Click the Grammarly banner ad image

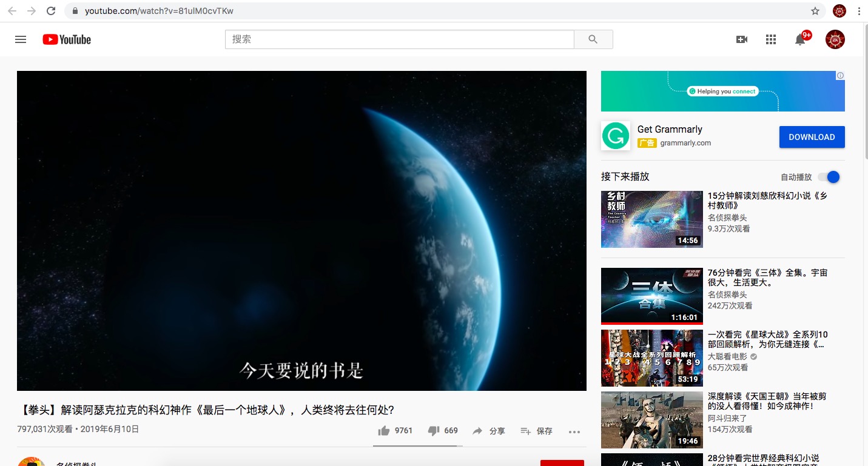coord(723,91)
